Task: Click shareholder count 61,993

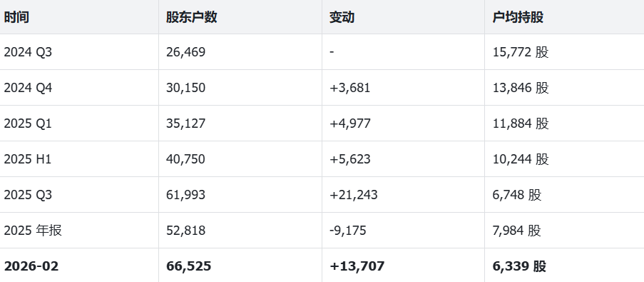Action: coord(185,194)
